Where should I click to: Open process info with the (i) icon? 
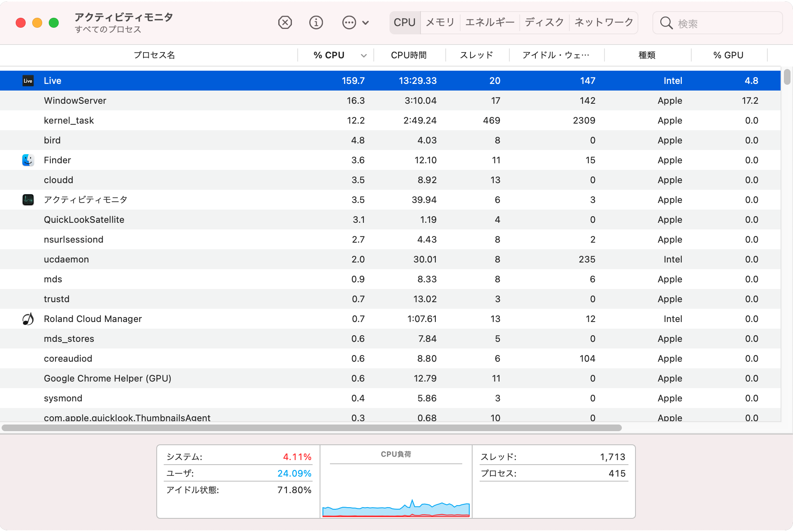316,22
